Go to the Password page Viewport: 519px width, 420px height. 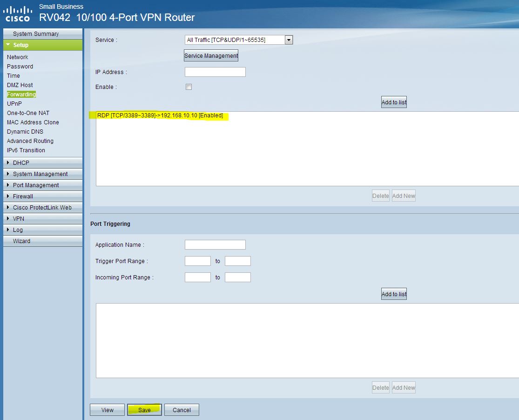point(20,66)
